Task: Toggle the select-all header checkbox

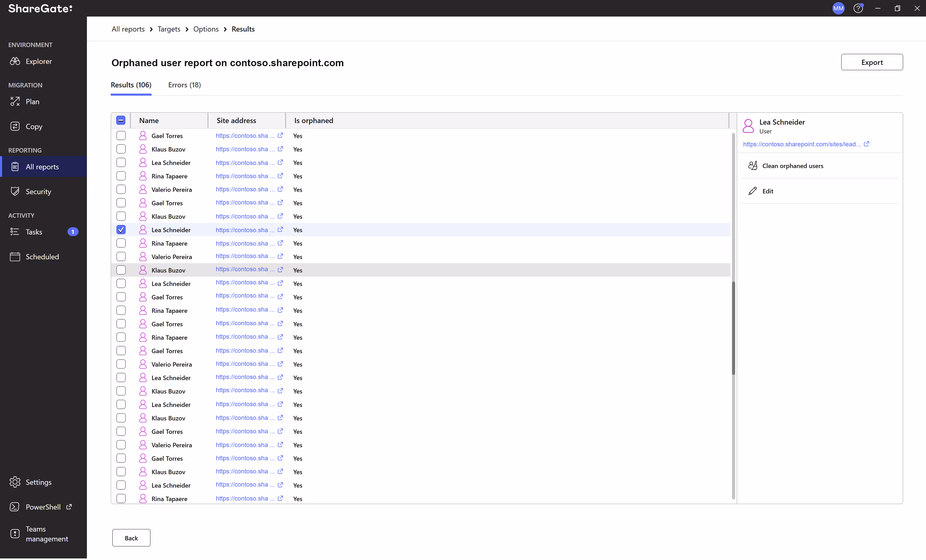Action: click(x=121, y=120)
